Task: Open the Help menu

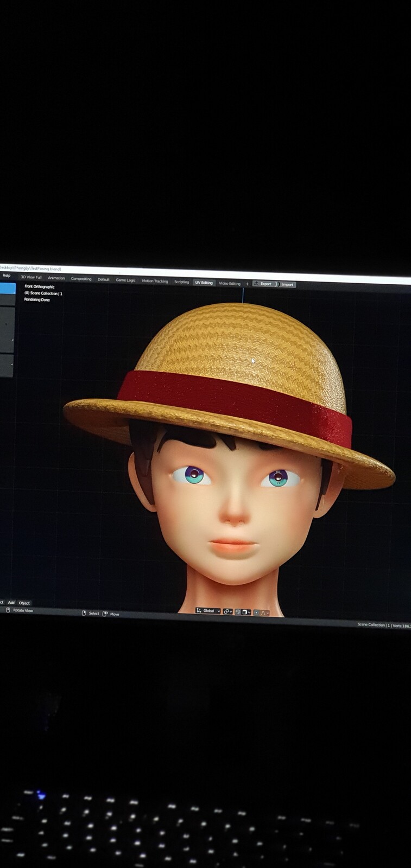Action: click(x=7, y=276)
